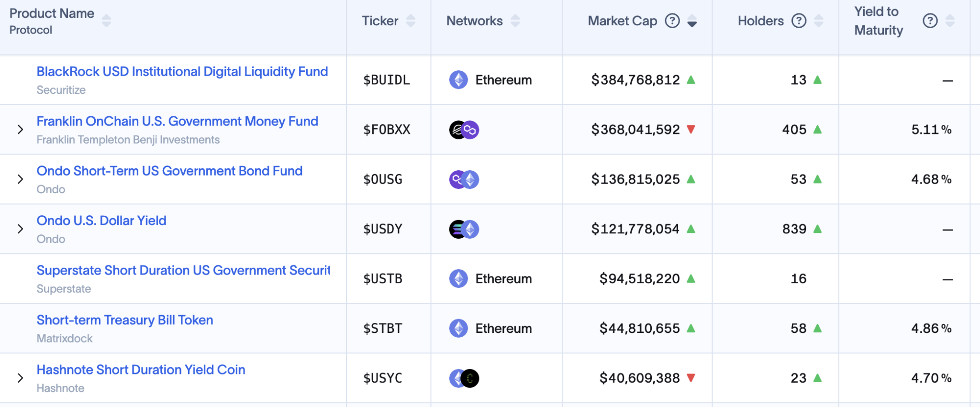
Task: Click network icons in OUSG row
Action: point(464,179)
